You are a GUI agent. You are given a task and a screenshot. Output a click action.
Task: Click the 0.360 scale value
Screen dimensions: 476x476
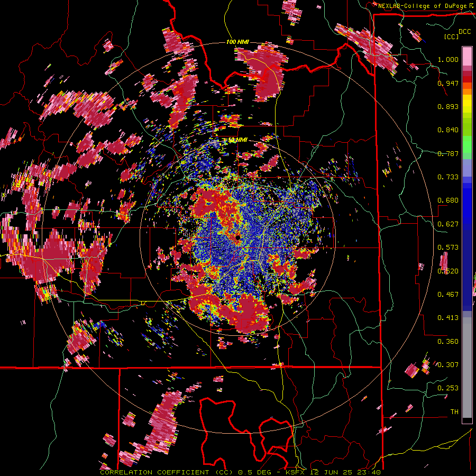(448, 342)
